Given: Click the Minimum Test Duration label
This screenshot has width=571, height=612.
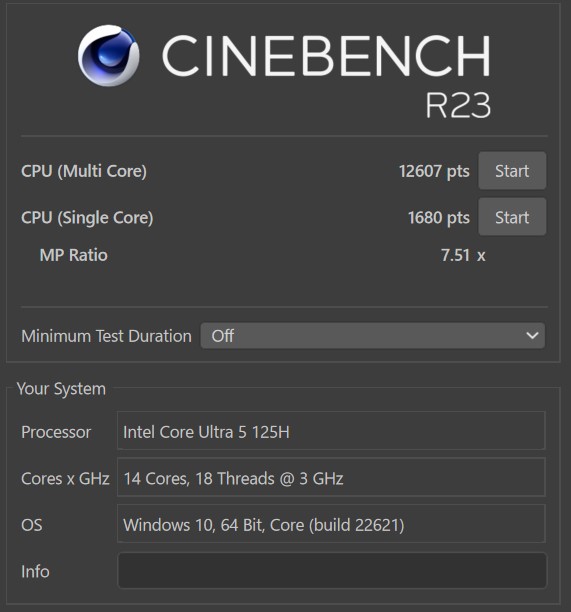Looking at the screenshot, I should [106, 336].
